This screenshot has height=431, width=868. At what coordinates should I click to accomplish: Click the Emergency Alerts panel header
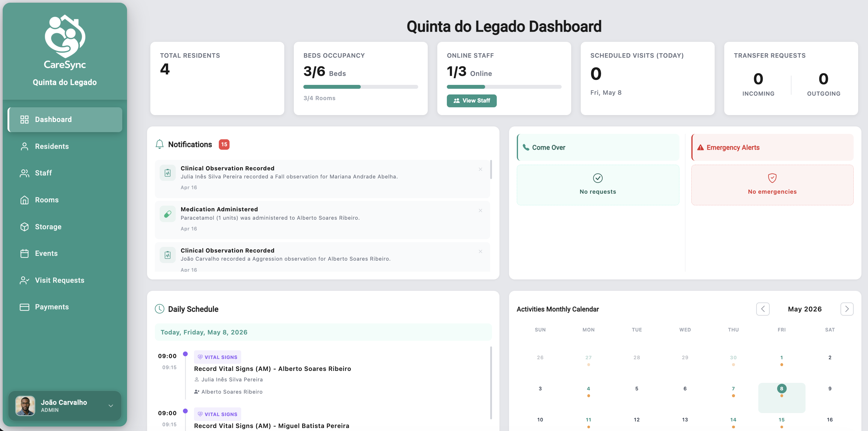(772, 147)
